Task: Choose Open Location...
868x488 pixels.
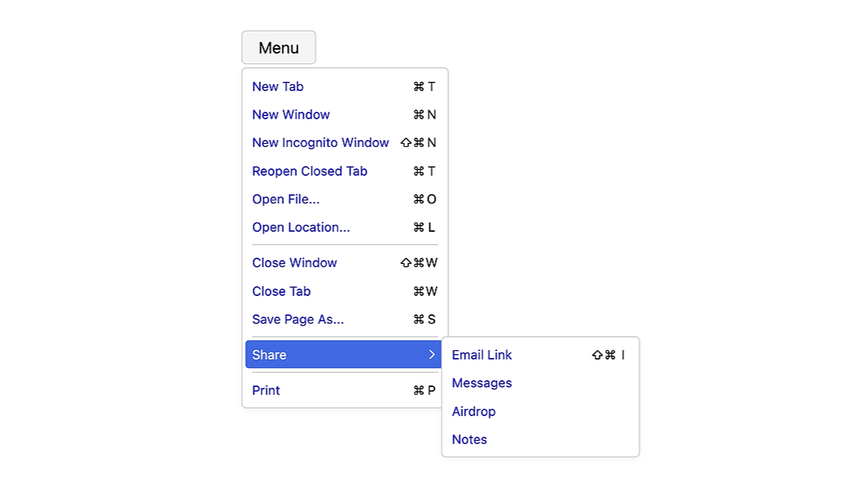Action: pyautogui.click(x=301, y=227)
